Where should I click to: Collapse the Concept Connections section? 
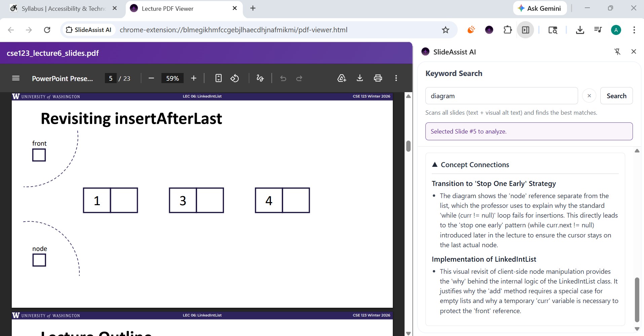pyautogui.click(x=435, y=164)
